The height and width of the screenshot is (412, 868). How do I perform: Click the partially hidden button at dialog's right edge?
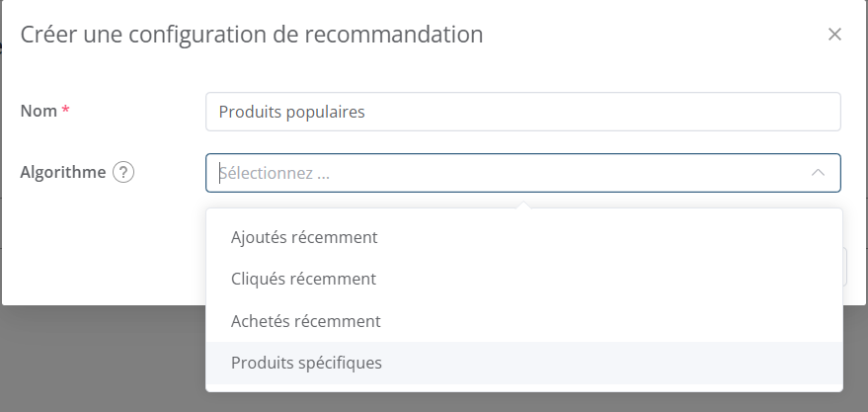tap(847, 267)
